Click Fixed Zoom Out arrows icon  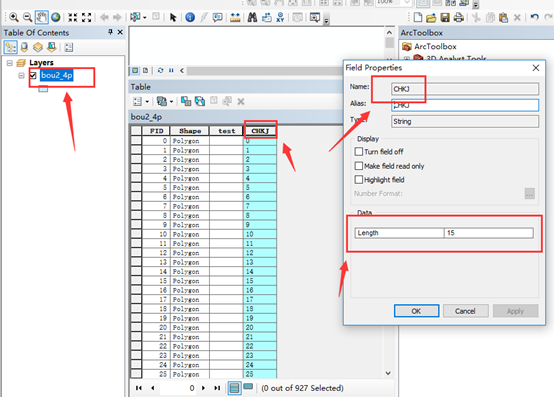pyautogui.click(x=87, y=17)
